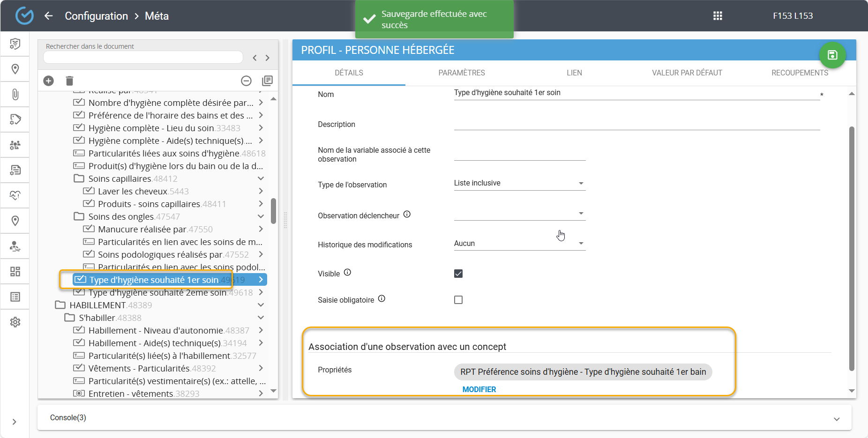Click the collapse all minus circle icon
Viewport: 868px width, 438px height.
(246, 81)
